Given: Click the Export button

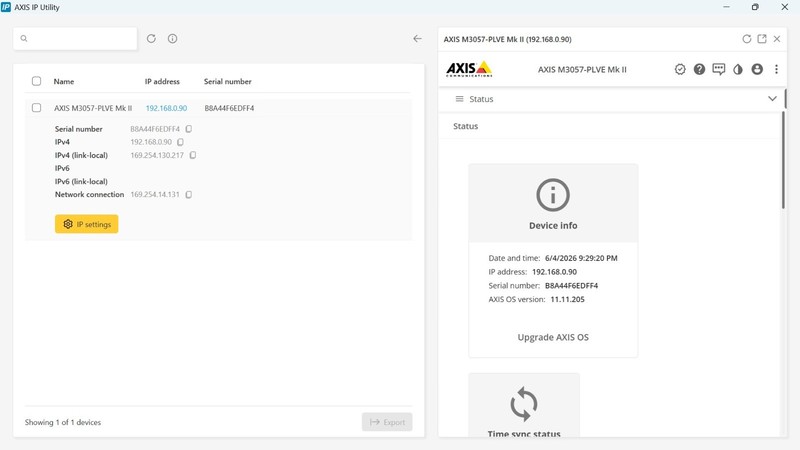Looking at the screenshot, I should [x=387, y=422].
